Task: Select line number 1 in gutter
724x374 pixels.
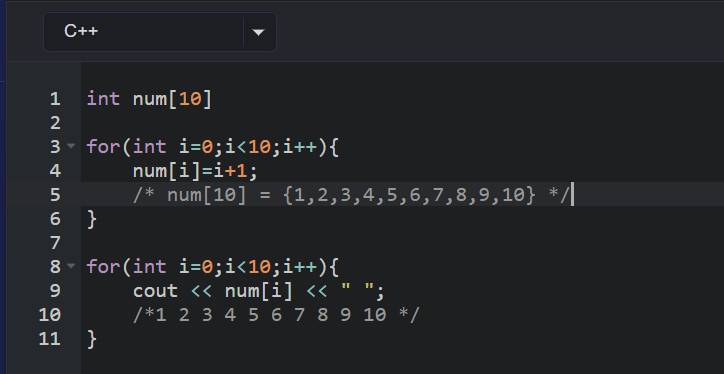Action: coord(55,99)
